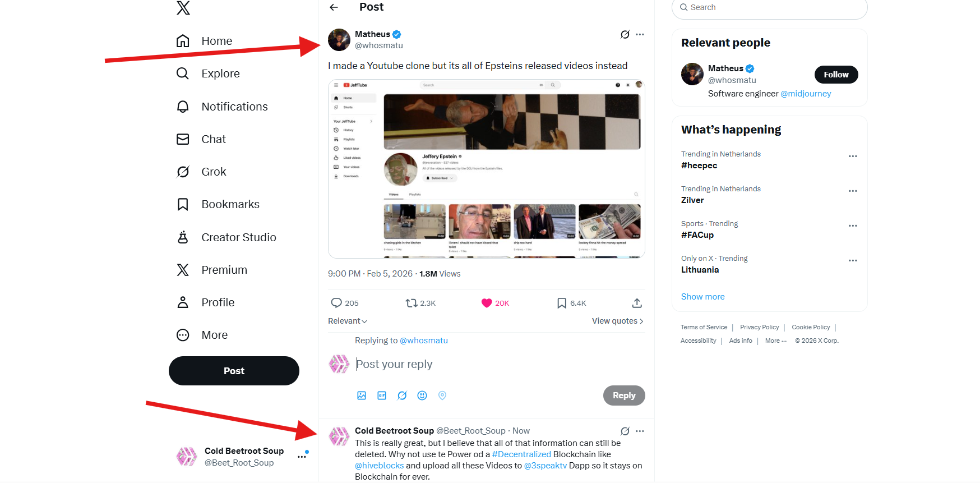Open Bookmarks from the sidebar
The width and height of the screenshot is (980, 483).
coord(230,204)
